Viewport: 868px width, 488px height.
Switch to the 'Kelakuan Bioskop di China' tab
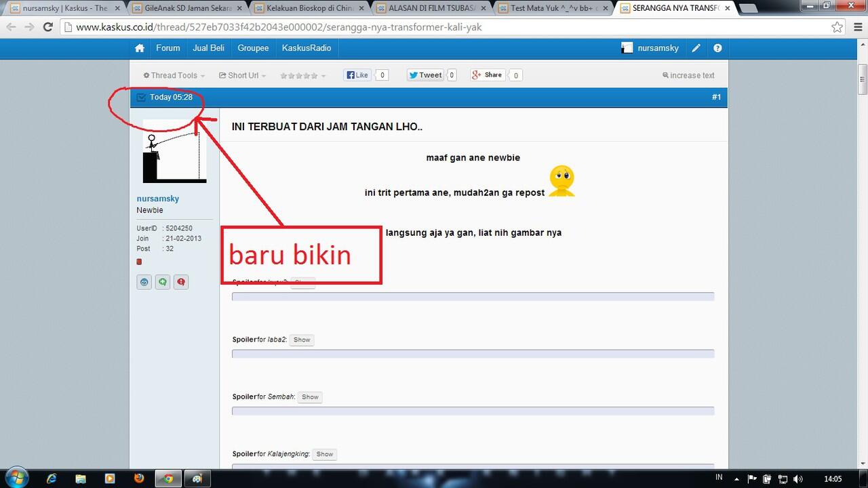pyautogui.click(x=310, y=9)
